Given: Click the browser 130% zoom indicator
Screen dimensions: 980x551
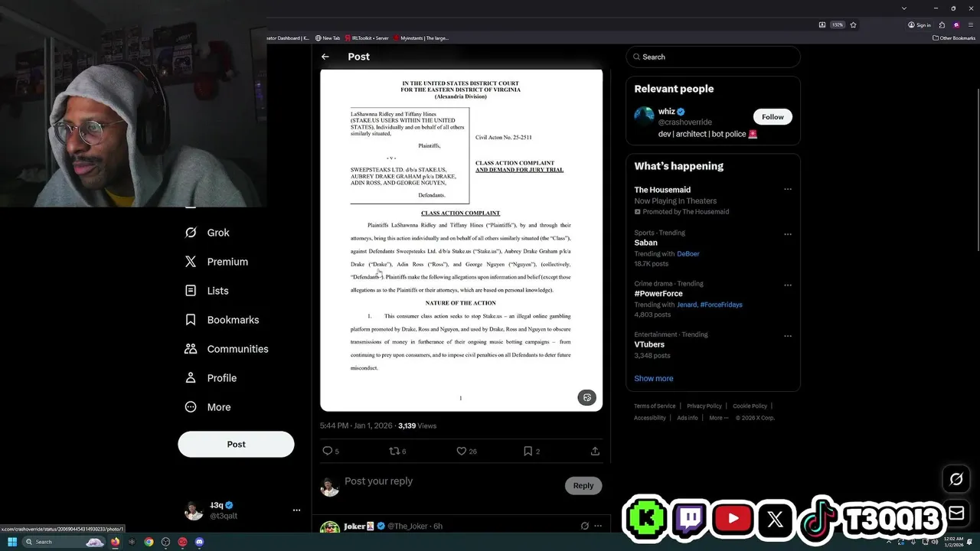Looking at the screenshot, I should coord(838,24).
